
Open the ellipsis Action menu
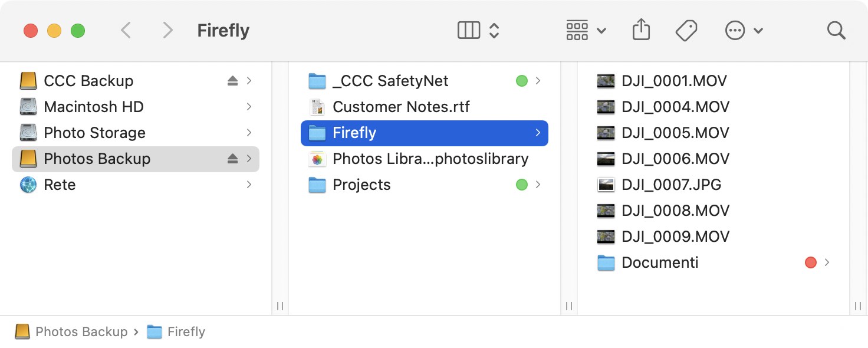pos(744,30)
